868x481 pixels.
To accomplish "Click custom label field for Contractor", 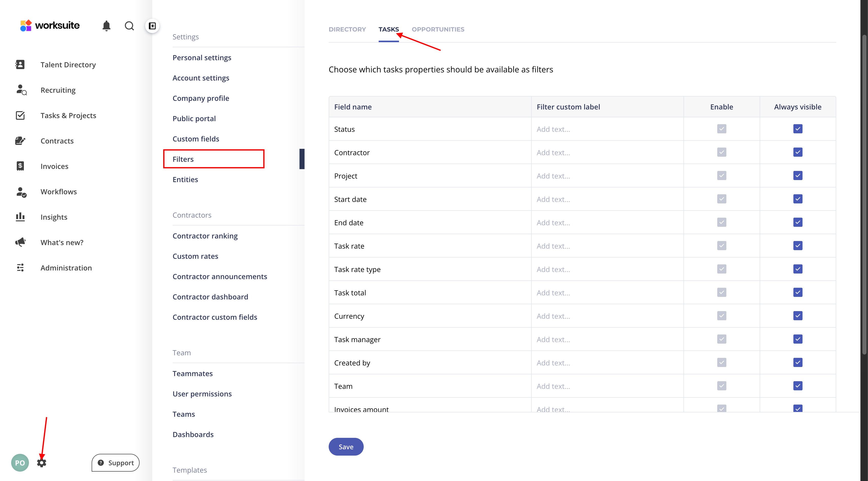I will click(x=607, y=152).
